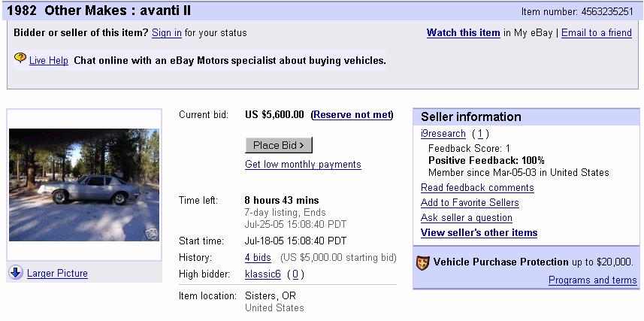Open Email to a friend link
The image size is (644, 321).
[597, 33]
